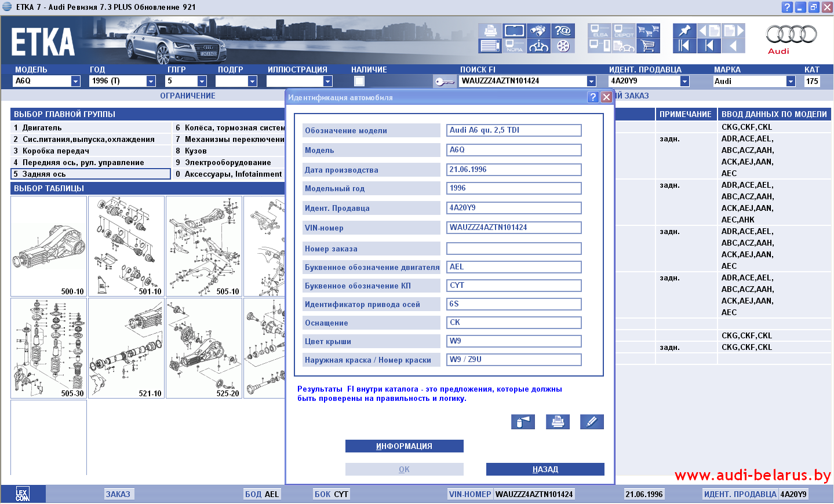Viewport: 834px width, 504px height.
Task: Open the ГОД dropdown showing 1996 (T)
Action: 151,81
